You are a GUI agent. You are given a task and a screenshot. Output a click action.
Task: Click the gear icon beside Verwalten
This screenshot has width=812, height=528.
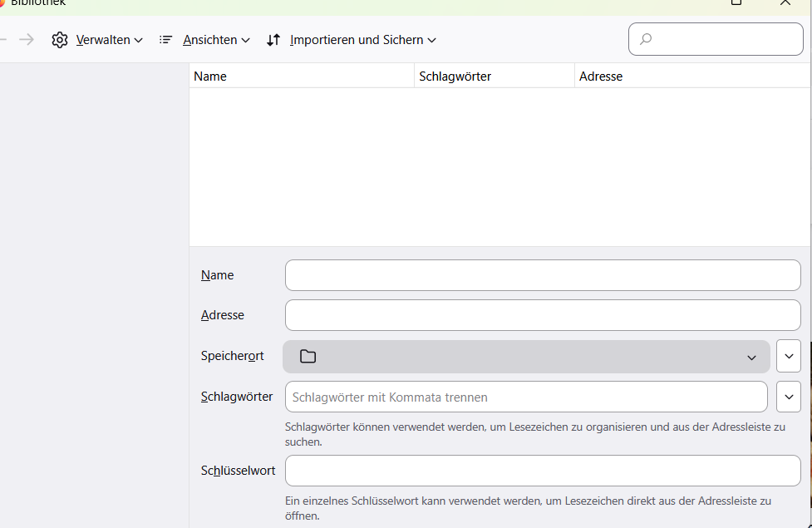click(60, 40)
